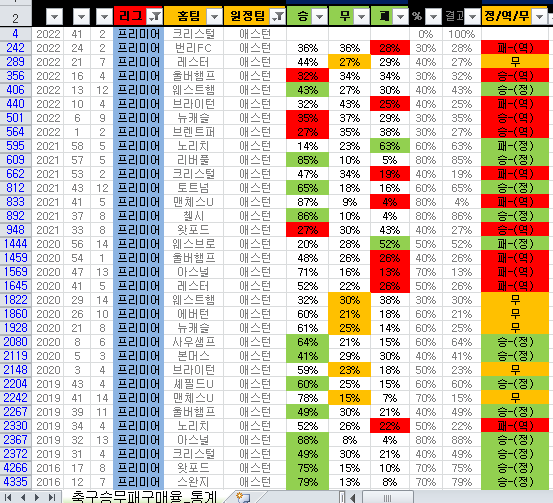Open the 무 column filter dropdown
The width and height of the screenshot is (553, 503).
361,16
